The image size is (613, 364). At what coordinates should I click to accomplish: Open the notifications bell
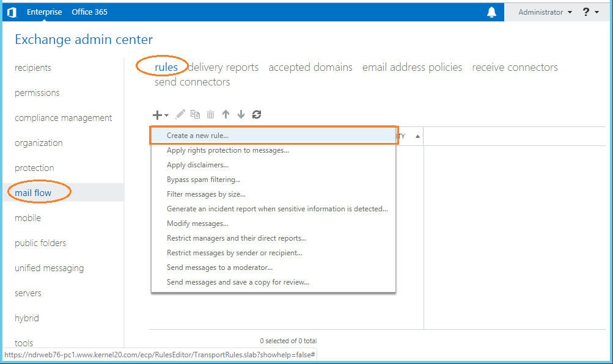pos(491,12)
